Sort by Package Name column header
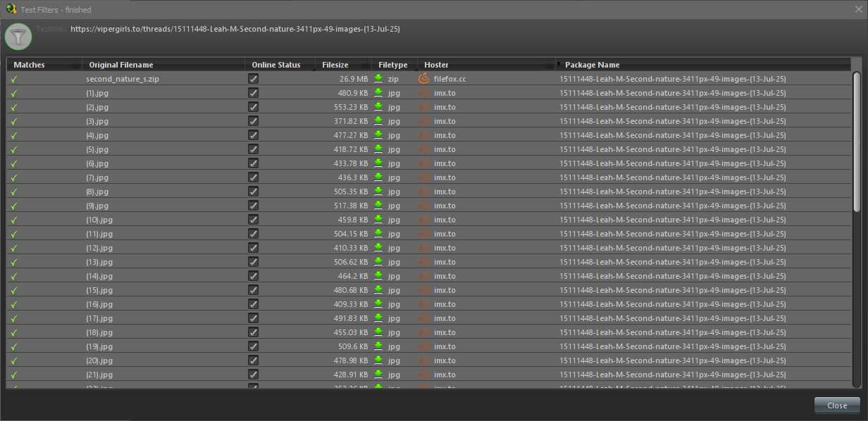868x421 pixels. point(703,65)
